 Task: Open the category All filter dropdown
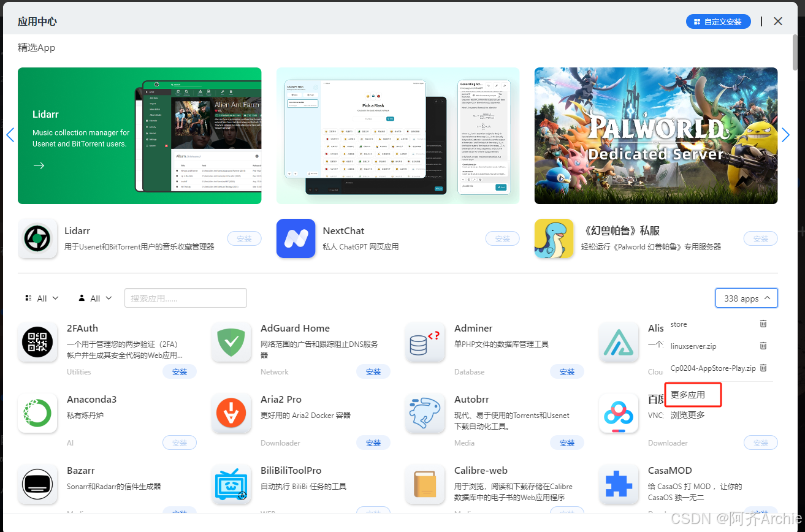pyautogui.click(x=42, y=298)
